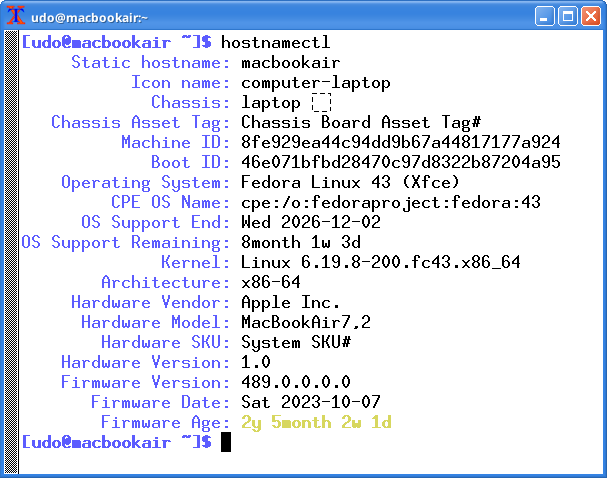
Task: Click Fedora Linux 43 (Xfce) text
Action: pos(350,182)
